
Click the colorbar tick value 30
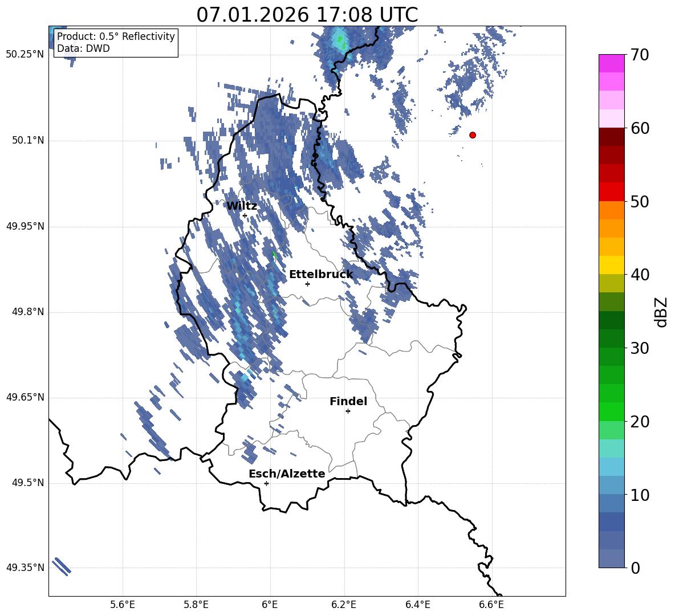coord(640,348)
